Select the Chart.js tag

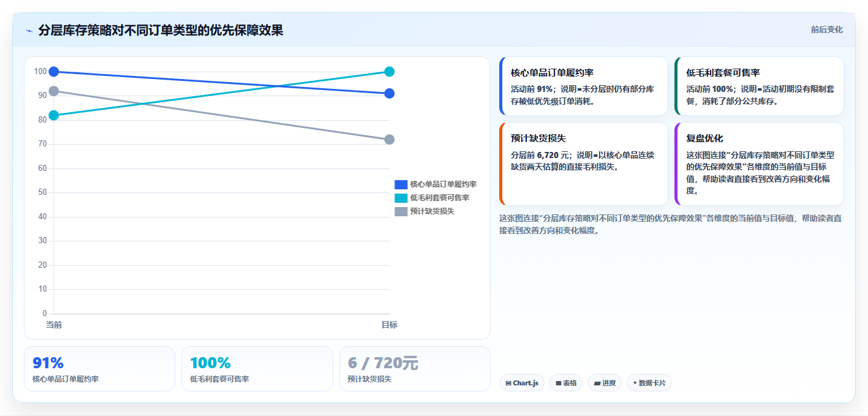[x=522, y=383]
